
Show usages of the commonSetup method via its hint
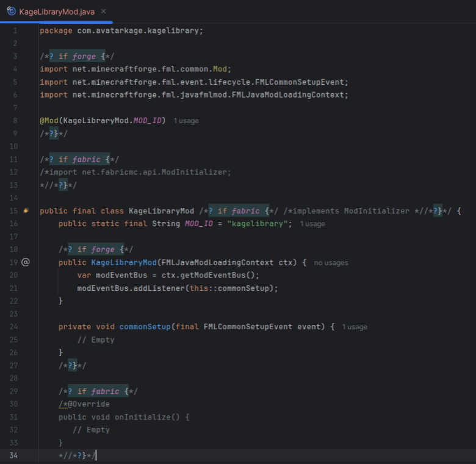(355, 327)
